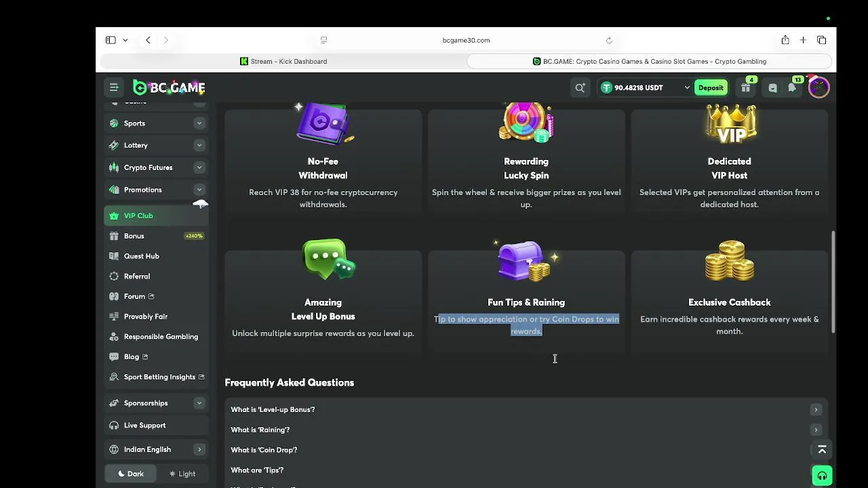Open the rewards gift icon with badge 4
The image size is (868, 488).
[x=746, y=87]
